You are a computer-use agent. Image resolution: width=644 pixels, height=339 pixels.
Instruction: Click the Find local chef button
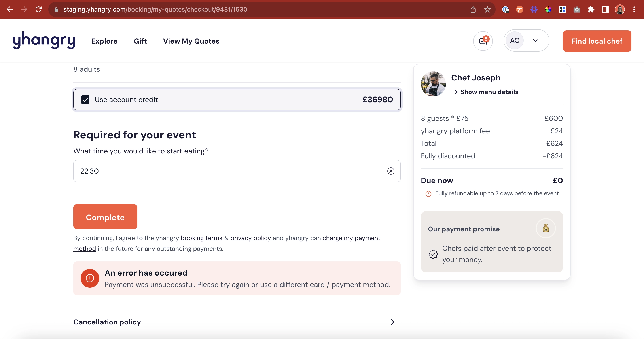pyautogui.click(x=597, y=41)
